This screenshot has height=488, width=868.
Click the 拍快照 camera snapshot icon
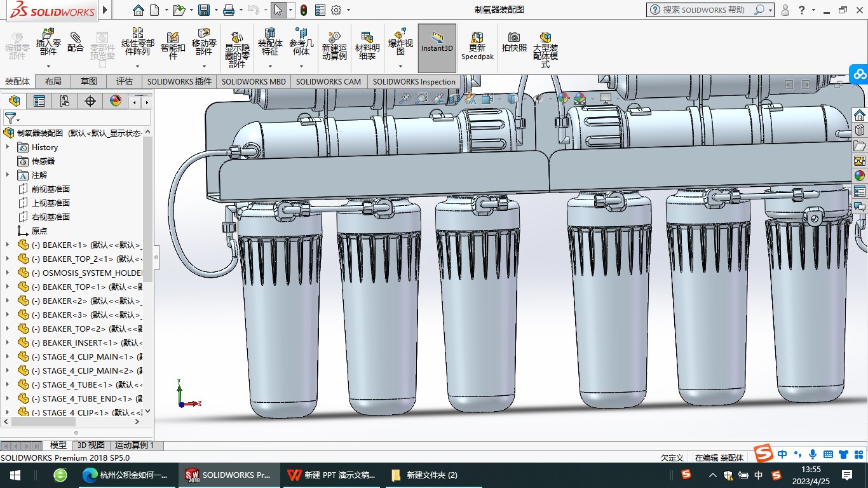514,42
